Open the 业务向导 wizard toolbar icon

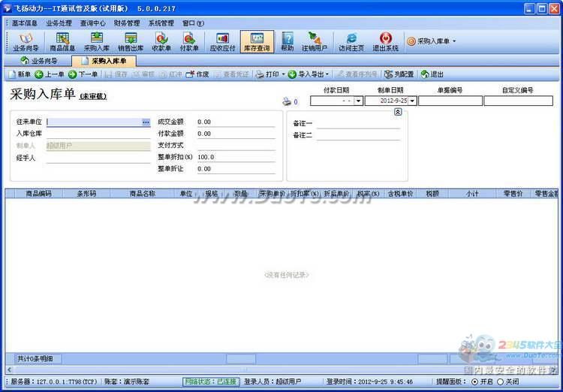(26, 41)
